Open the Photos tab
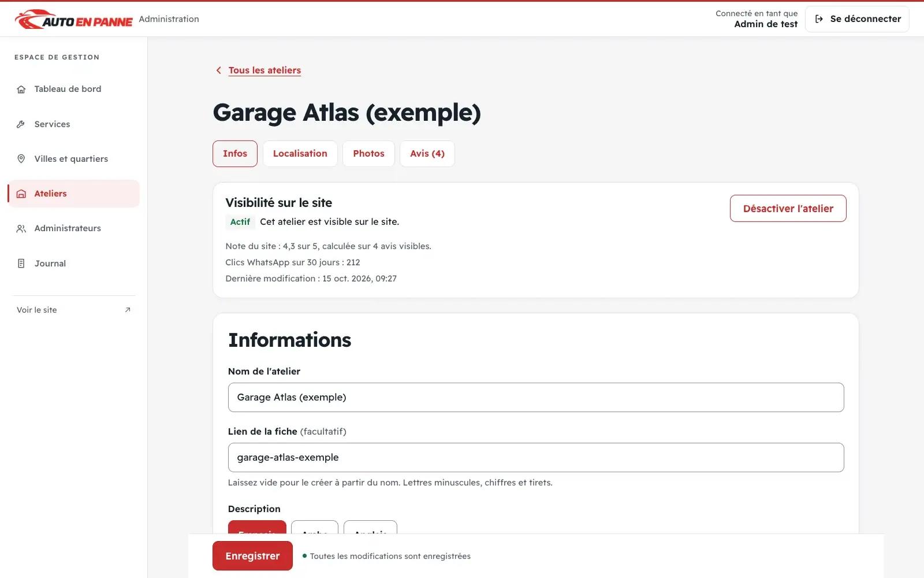This screenshot has height=578, width=924. tap(368, 154)
